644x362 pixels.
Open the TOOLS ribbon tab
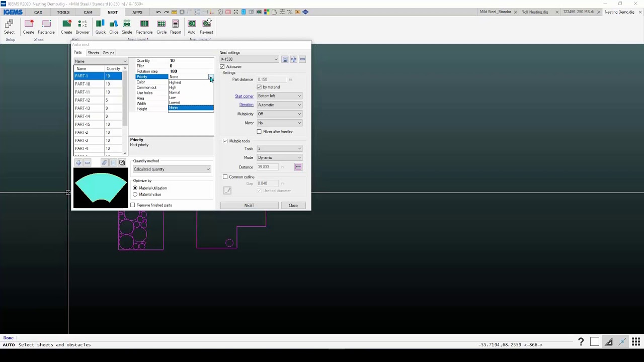63,12
